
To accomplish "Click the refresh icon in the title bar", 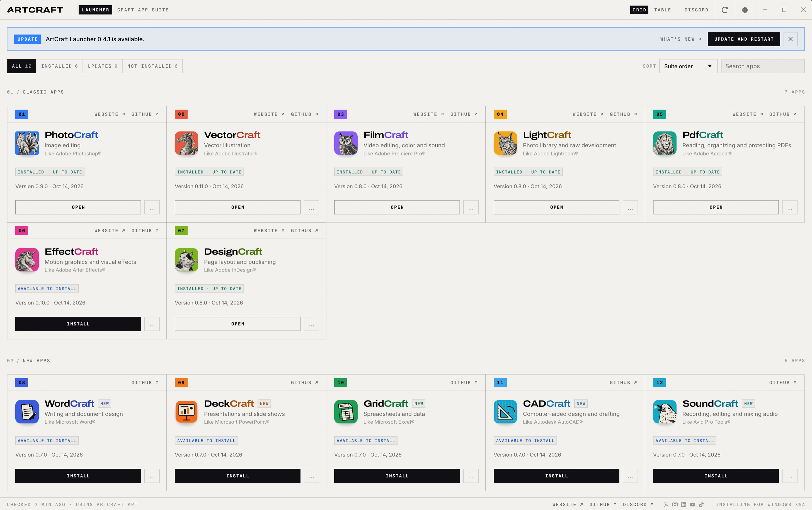I will pyautogui.click(x=725, y=10).
